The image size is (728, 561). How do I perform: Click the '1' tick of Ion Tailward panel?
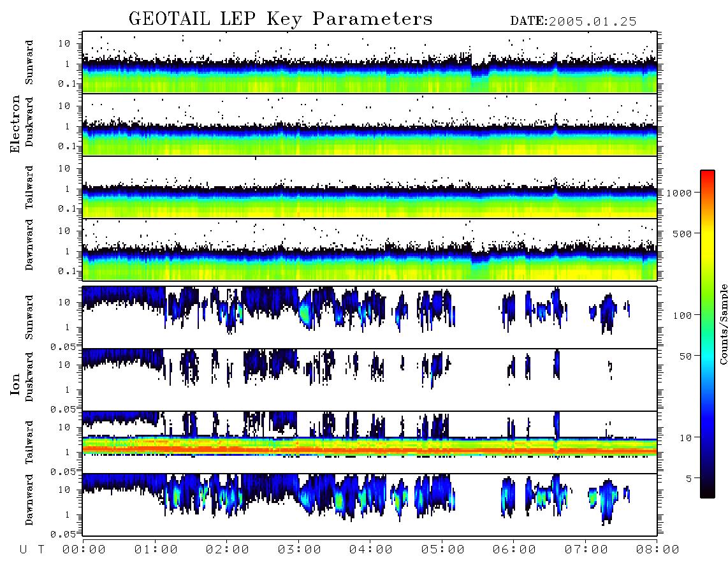click(x=68, y=452)
